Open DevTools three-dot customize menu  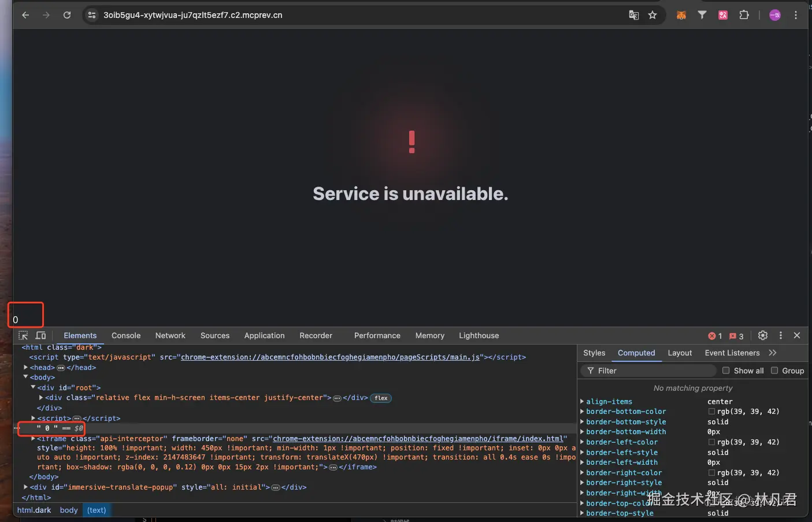click(x=781, y=335)
